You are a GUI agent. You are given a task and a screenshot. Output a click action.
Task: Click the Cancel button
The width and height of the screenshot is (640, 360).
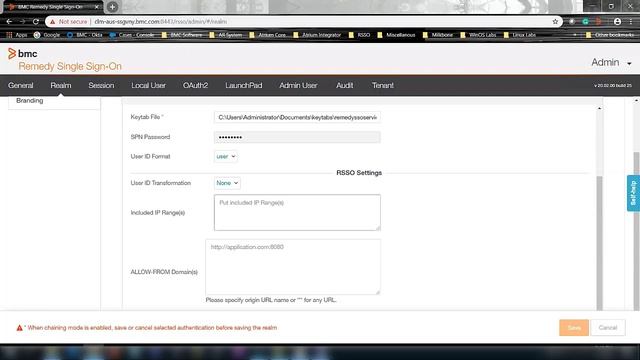[608, 328]
